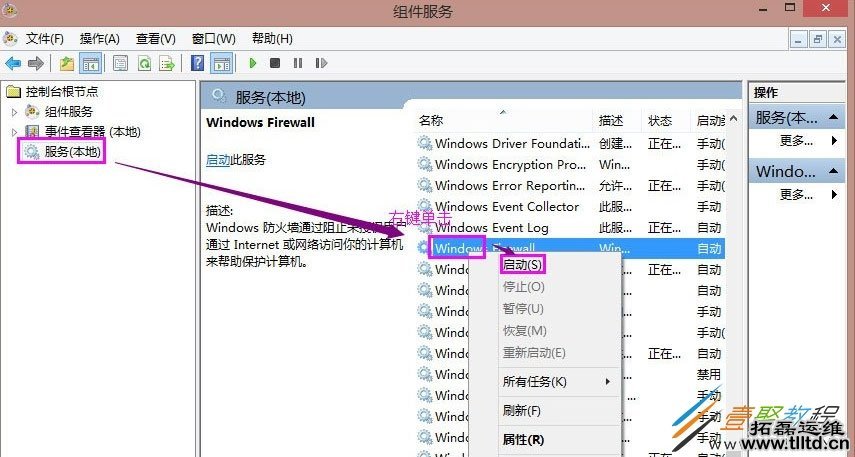The height and width of the screenshot is (457, 855).
Task: Click the 操作 pane header
Action: [x=797, y=93]
